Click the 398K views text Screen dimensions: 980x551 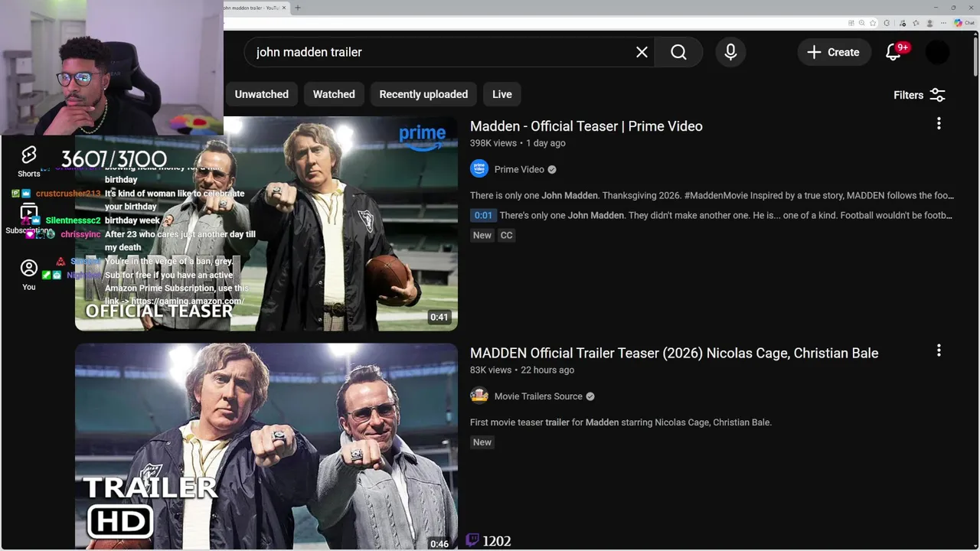pos(493,143)
